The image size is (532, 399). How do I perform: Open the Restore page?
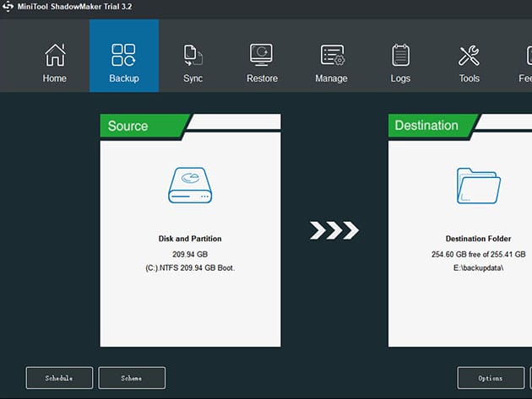click(262, 63)
